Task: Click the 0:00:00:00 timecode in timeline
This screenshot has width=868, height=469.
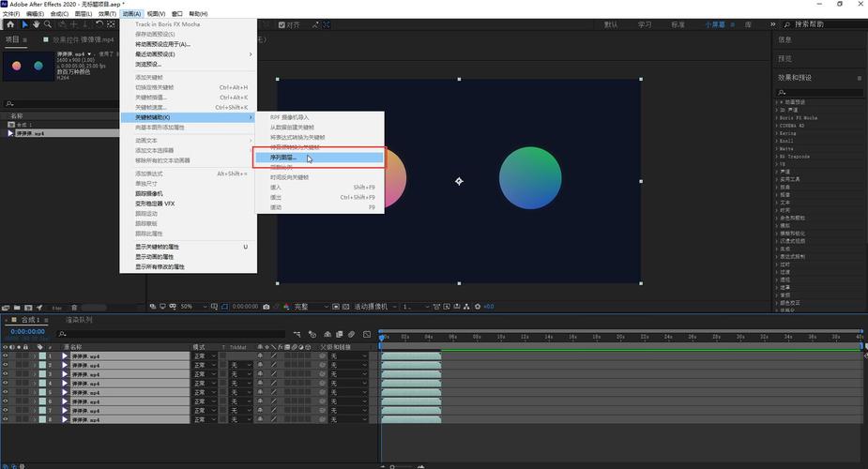Action: click(27, 331)
